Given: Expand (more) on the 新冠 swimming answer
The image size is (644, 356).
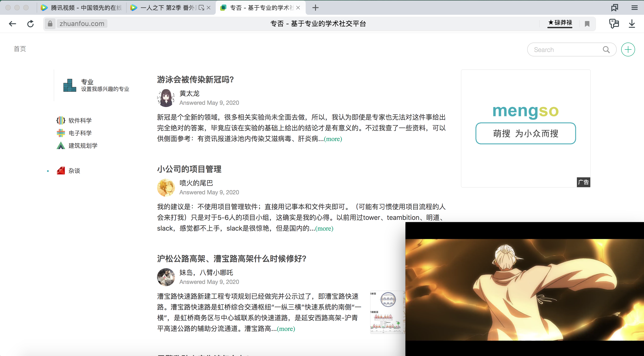Looking at the screenshot, I should 333,139.
